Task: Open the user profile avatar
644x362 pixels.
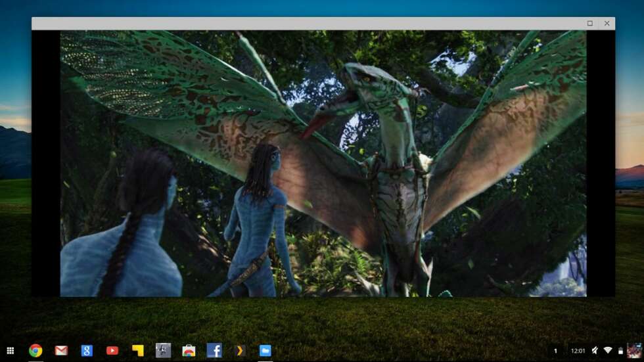Action: pos(635,351)
